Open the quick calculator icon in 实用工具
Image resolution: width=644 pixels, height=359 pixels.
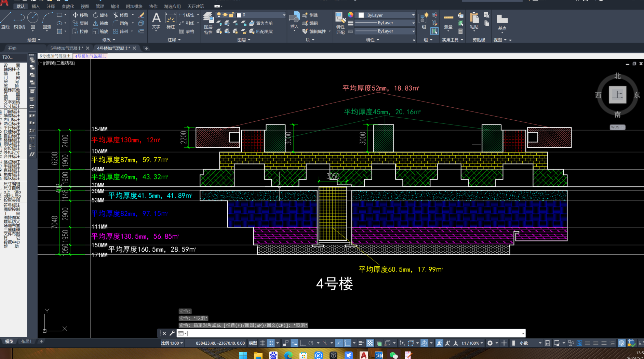460,31
